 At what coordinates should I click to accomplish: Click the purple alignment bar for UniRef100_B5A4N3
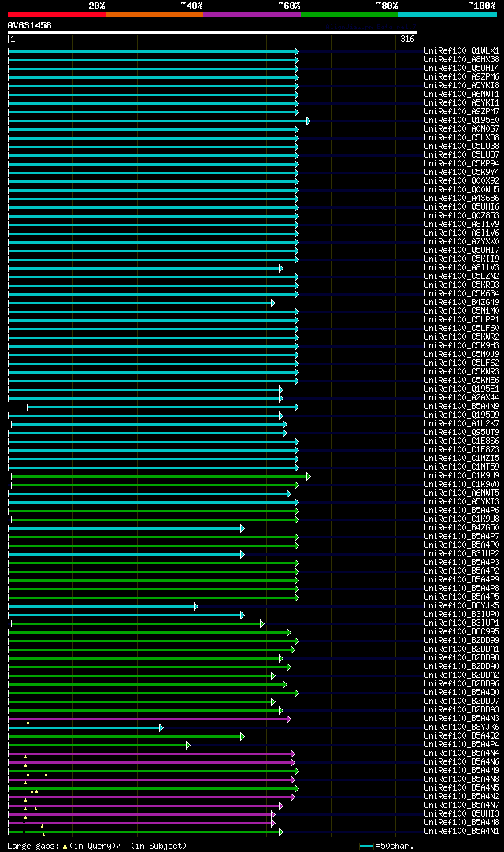148,720
